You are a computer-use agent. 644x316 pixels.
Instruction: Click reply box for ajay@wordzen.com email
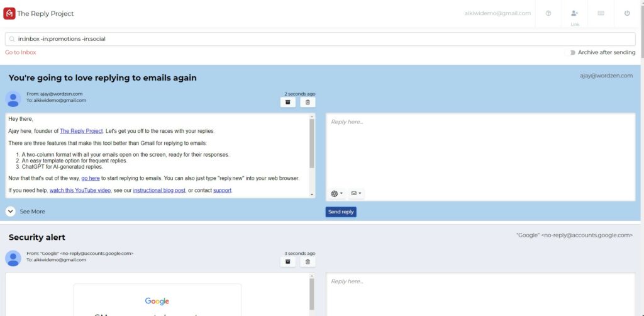point(480,157)
